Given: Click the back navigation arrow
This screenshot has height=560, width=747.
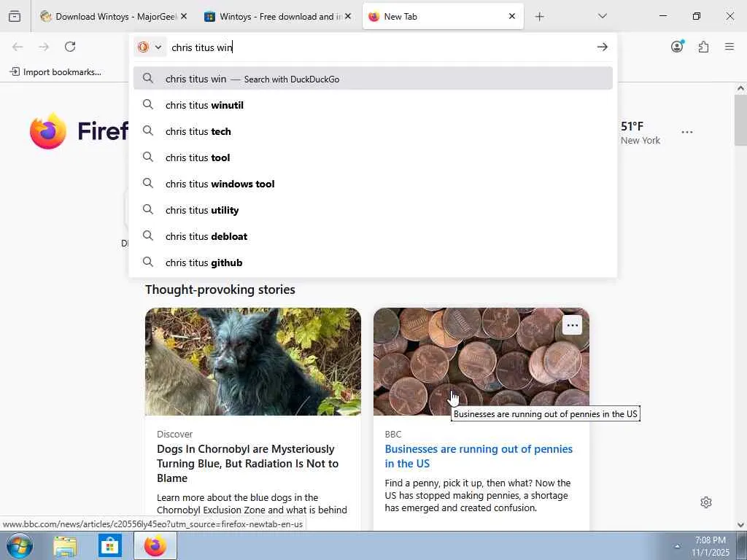Looking at the screenshot, I should click(x=18, y=47).
